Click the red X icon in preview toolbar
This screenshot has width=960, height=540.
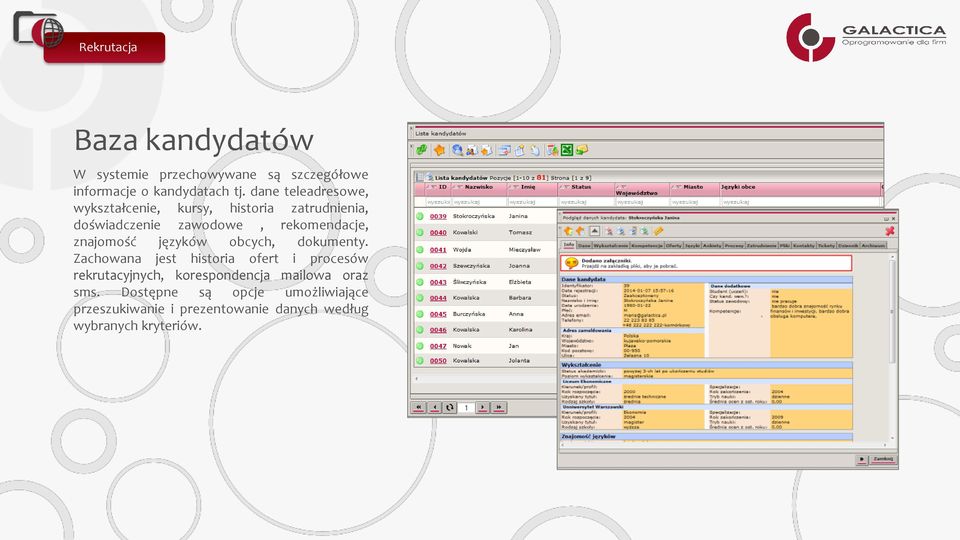click(x=890, y=231)
